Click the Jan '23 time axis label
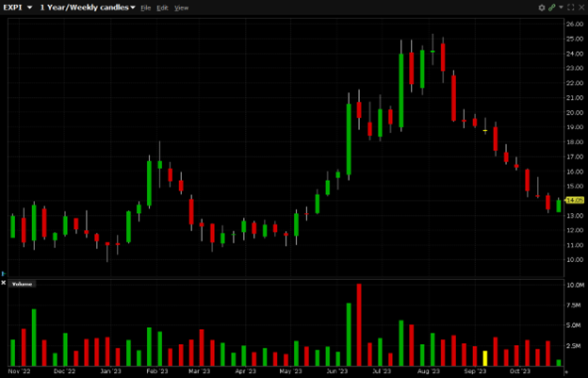588x378 pixels. coord(110,371)
